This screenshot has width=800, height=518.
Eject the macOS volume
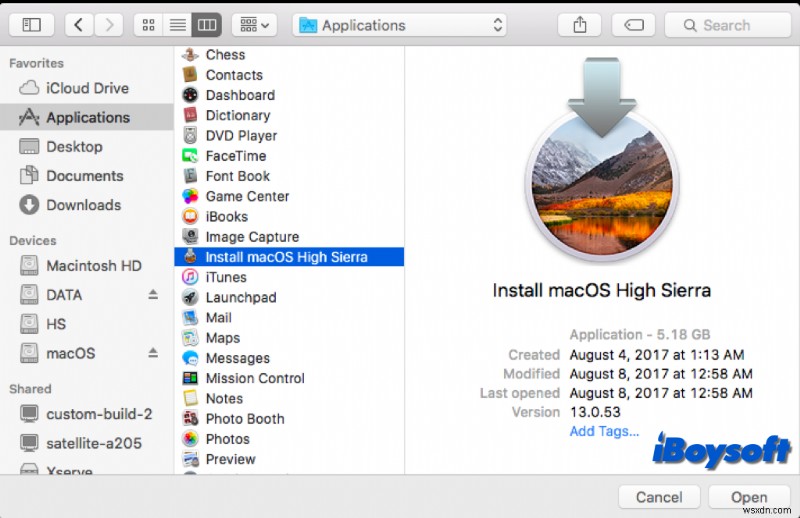click(x=153, y=353)
